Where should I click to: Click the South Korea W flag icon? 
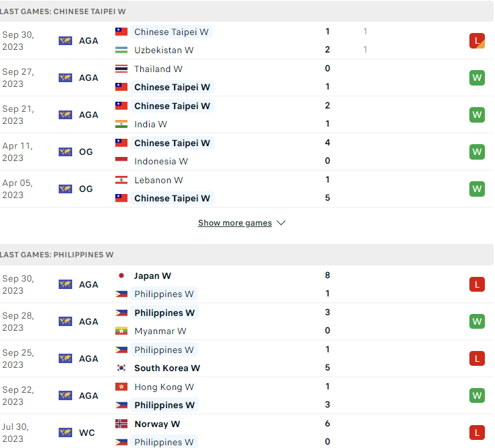[x=121, y=368]
